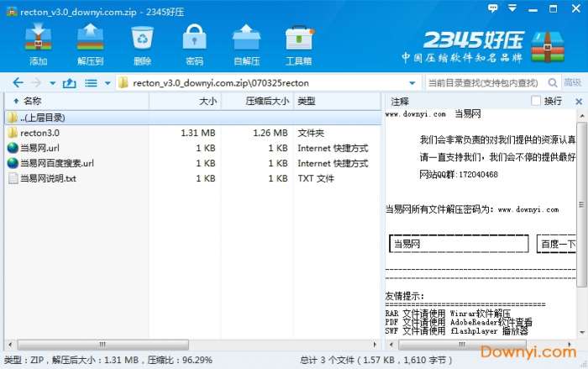Click the text file icon of 当易网说明.txt
Screen dimensions: 588x369
13,178
